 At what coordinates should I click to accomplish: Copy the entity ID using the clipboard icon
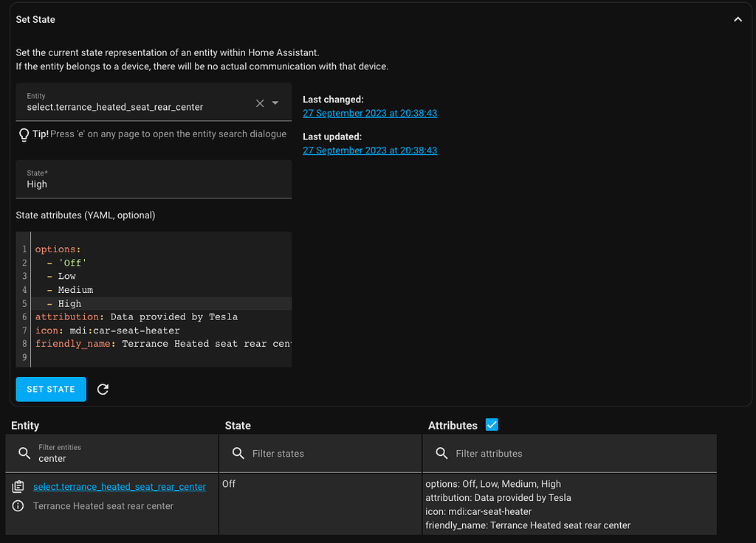click(x=18, y=485)
